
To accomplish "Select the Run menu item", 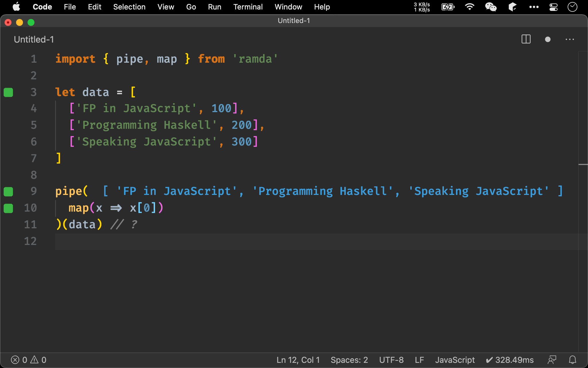I will [214, 7].
